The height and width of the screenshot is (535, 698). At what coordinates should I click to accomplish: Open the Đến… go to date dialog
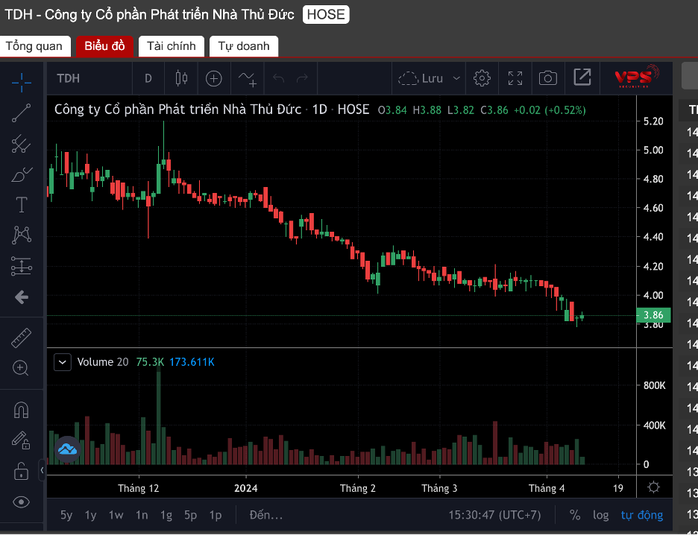pos(266,515)
